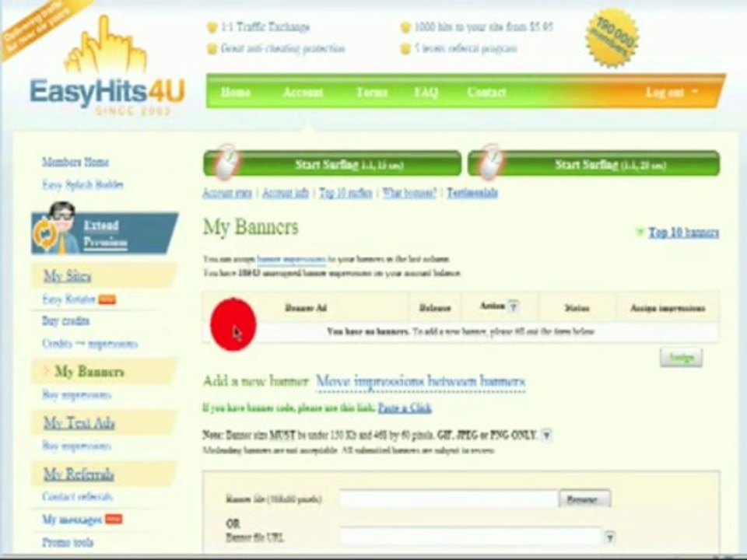Image resolution: width=747 pixels, height=560 pixels.
Task: Click the Browse button
Action: click(x=584, y=499)
